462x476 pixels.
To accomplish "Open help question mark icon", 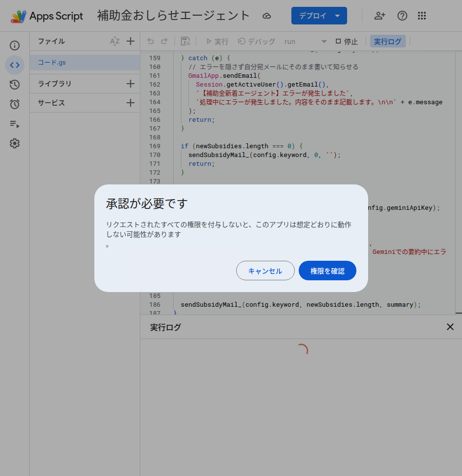I will click(x=402, y=16).
